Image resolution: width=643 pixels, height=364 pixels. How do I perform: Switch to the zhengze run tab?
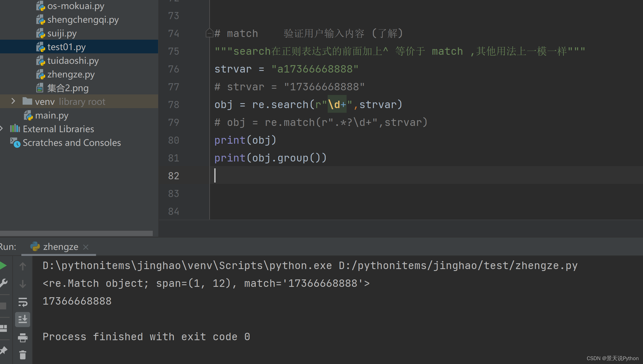click(x=59, y=247)
